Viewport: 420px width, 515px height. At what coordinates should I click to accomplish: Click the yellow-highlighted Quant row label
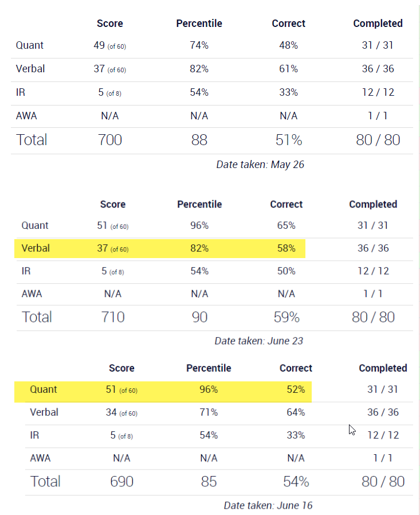44,389
